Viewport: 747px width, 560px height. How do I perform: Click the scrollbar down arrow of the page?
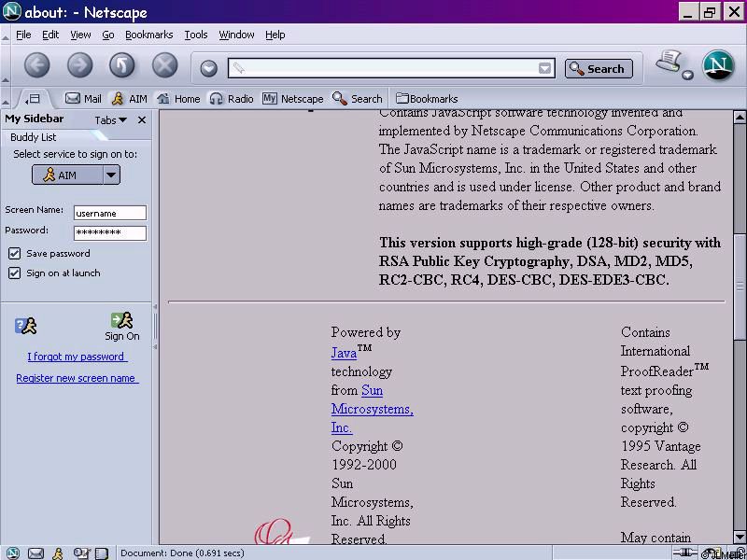click(740, 537)
